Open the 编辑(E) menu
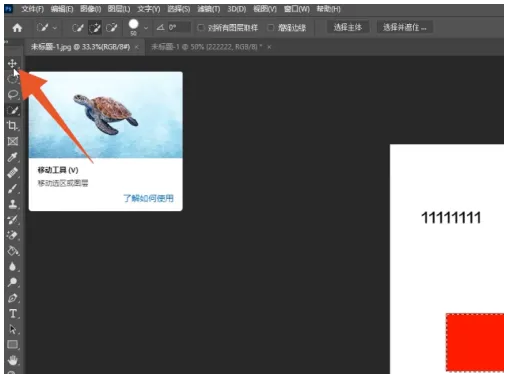Image resolution: width=508 pixels, height=374 pixels. [x=62, y=9]
